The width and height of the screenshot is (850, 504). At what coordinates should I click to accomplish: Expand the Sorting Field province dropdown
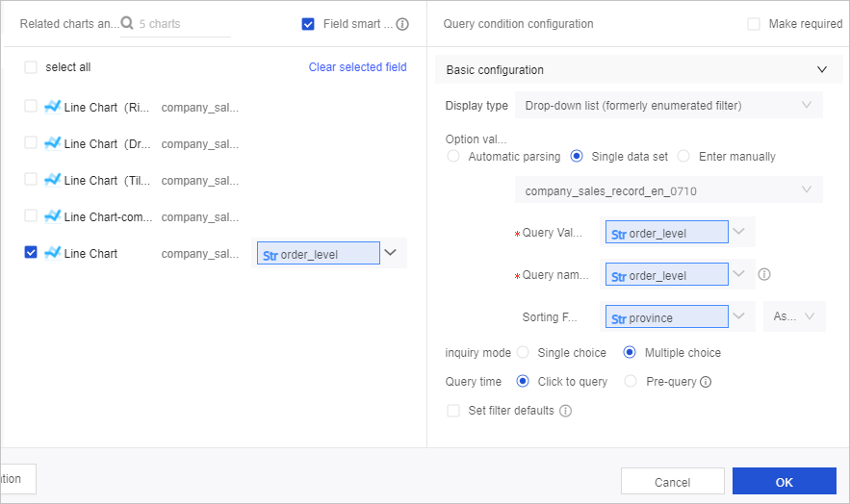(739, 316)
